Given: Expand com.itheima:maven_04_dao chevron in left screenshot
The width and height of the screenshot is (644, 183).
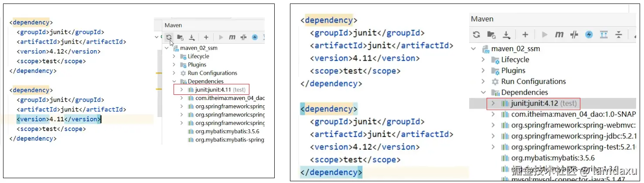Looking at the screenshot, I should [x=181, y=98].
